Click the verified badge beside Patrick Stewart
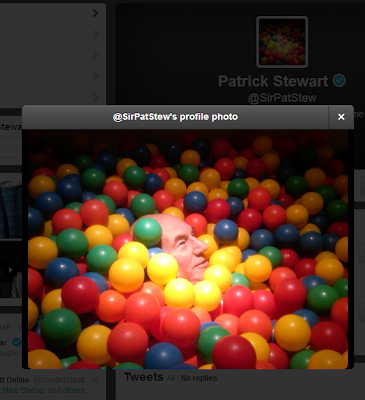This screenshot has height=400, width=365. (339, 81)
